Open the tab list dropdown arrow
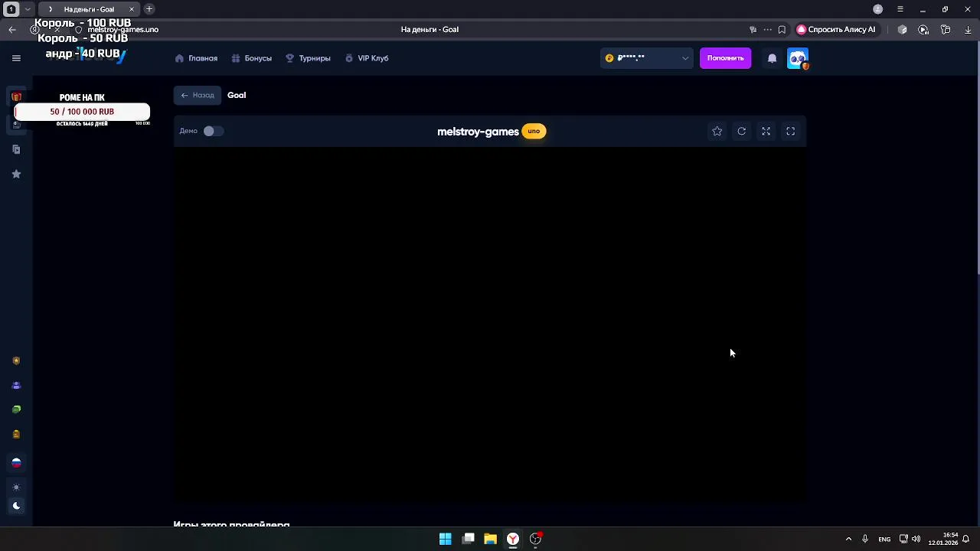Screen dimensions: 980x551 28,9
